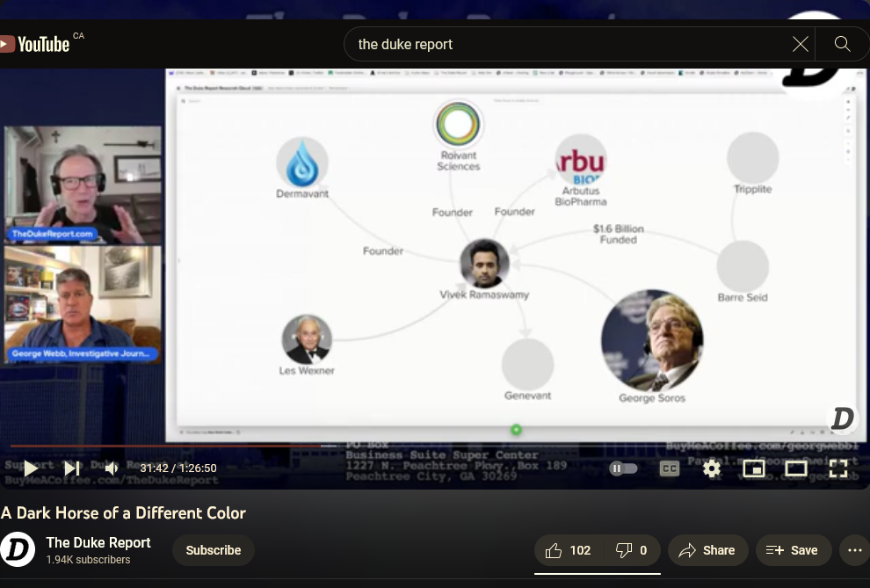The height and width of the screenshot is (588, 870).
Task: Enable theater mode
Action: point(795,468)
